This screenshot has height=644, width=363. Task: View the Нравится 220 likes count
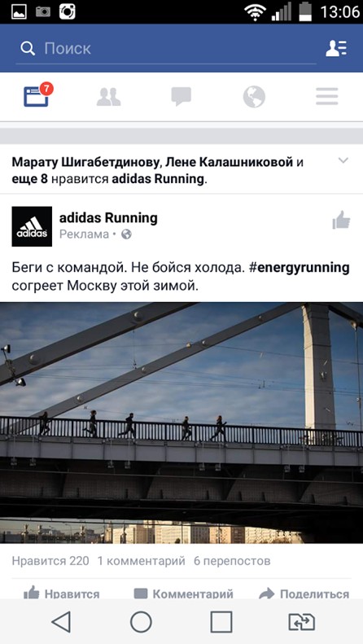point(50,561)
